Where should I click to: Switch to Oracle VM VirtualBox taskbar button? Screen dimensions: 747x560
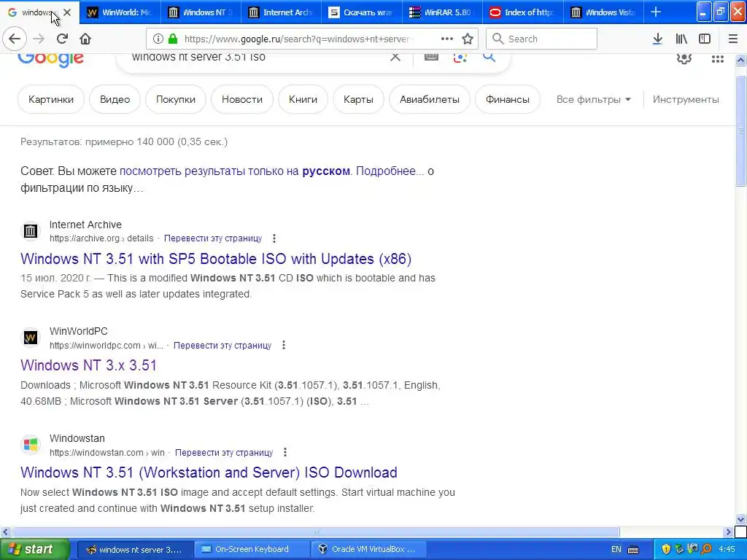(368, 550)
